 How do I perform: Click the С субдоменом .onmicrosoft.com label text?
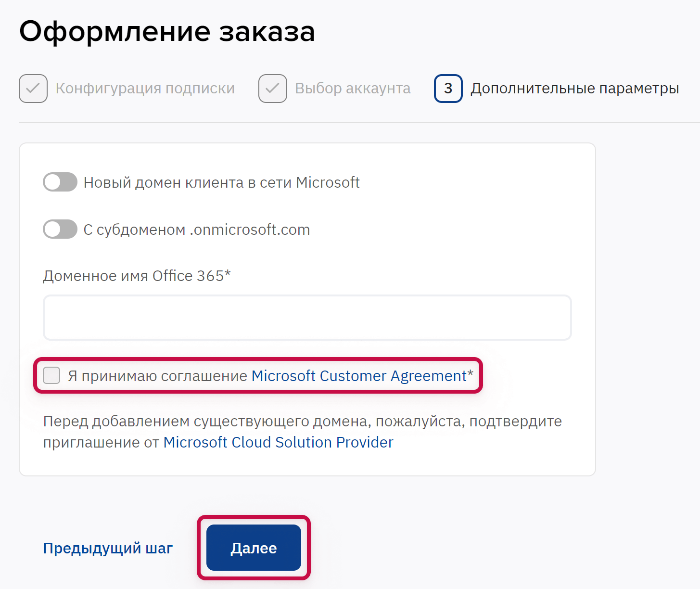(x=196, y=230)
